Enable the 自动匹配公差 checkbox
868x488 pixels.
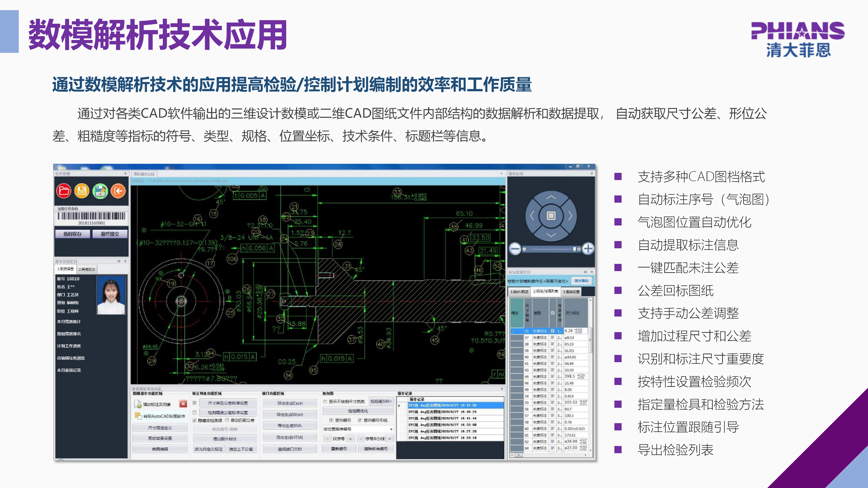point(227,420)
